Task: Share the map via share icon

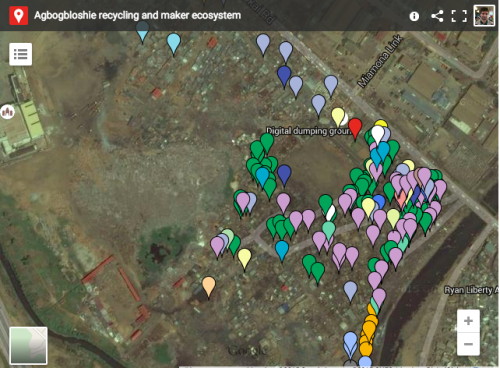Action: pos(437,16)
